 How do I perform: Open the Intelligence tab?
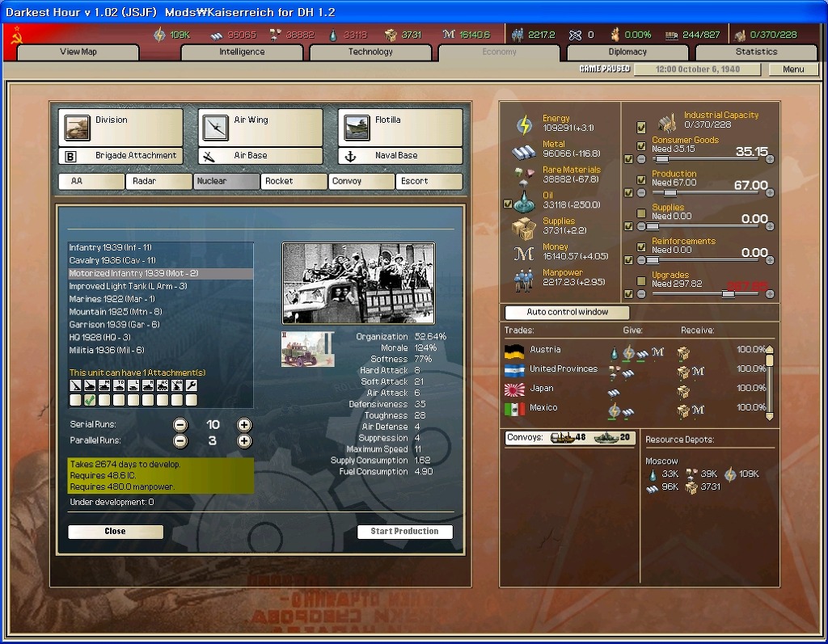[242, 52]
